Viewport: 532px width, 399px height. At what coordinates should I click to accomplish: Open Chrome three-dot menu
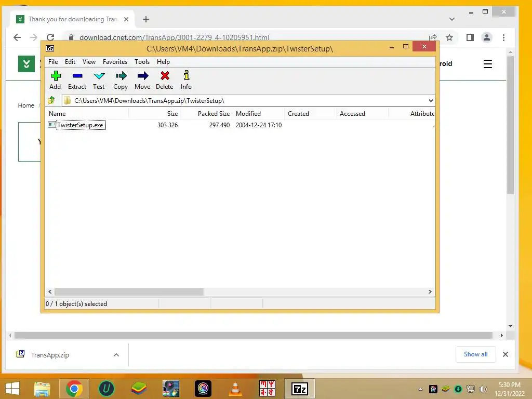pos(503,37)
